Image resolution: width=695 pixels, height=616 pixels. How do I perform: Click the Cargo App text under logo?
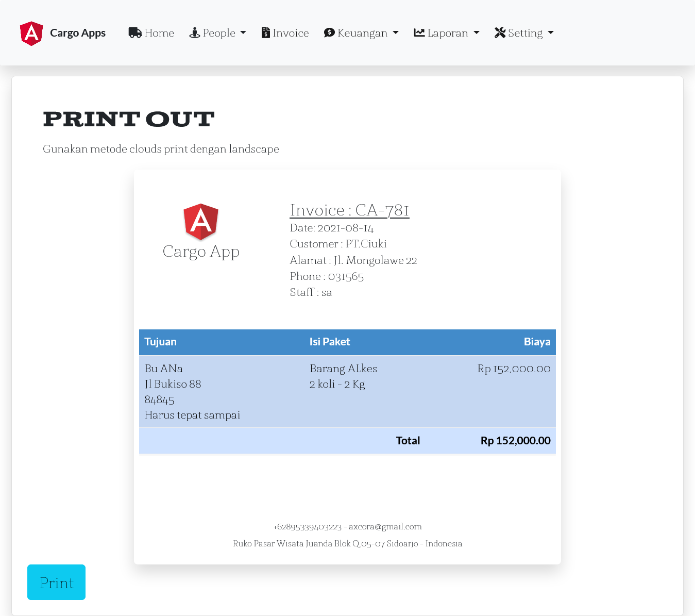[x=201, y=252]
